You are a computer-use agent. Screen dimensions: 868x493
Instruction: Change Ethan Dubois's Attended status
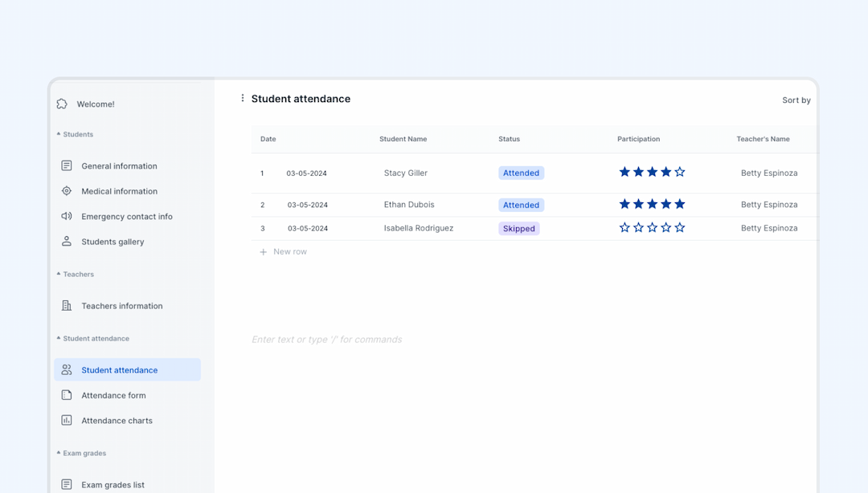tap(521, 205)
